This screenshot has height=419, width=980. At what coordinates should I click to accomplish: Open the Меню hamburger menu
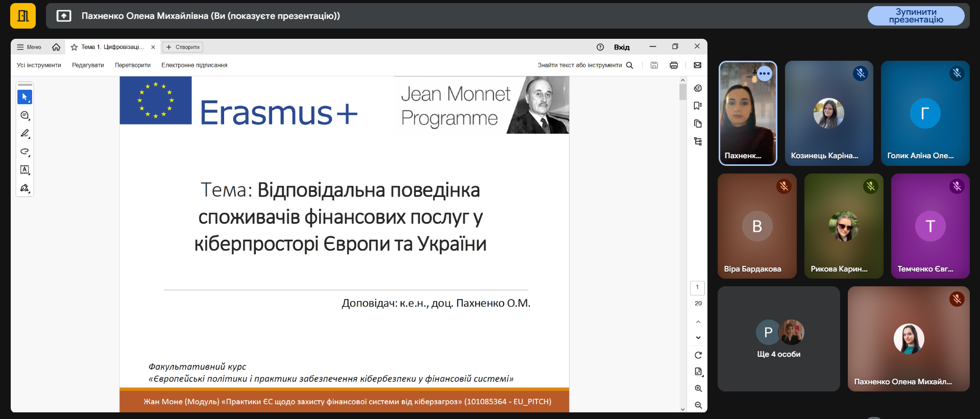[x=29, y=47]
